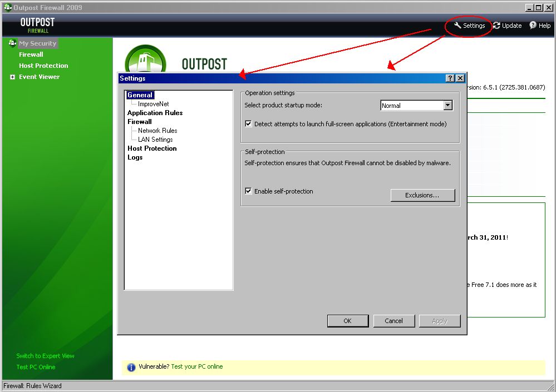
Task: Click the blue info icon near Vulnerable
Action: point(131,367)
